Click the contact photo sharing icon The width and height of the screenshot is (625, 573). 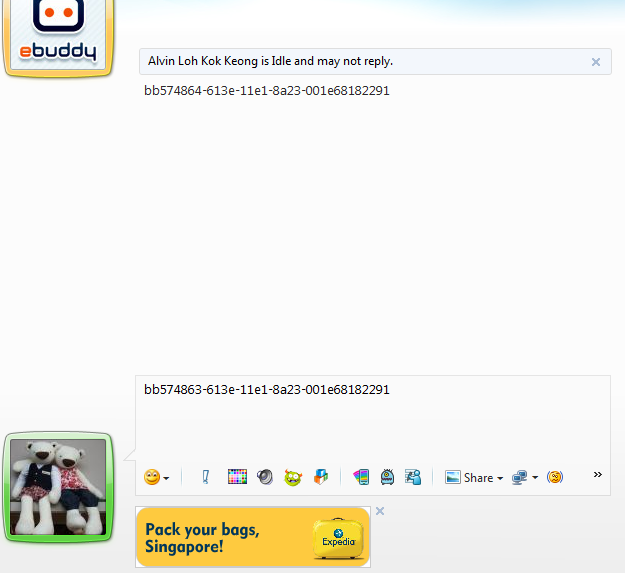(413, 477)
